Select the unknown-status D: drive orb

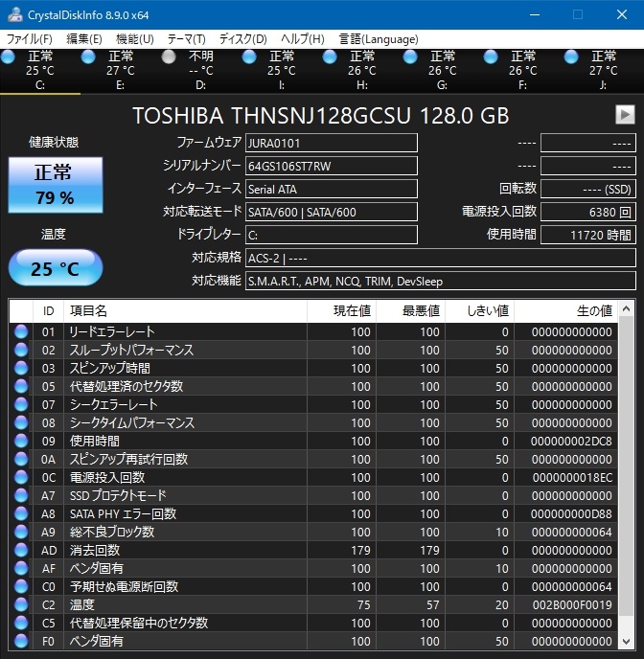pos(170,57)
